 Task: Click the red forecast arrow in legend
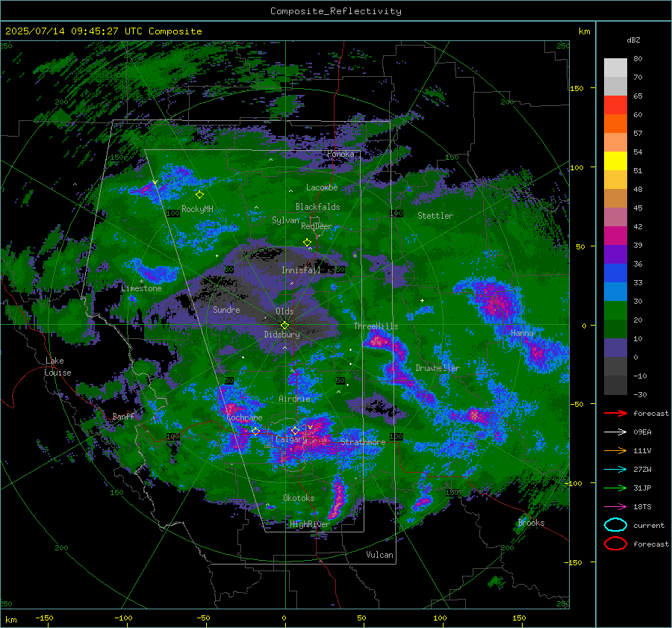point(615,413)
